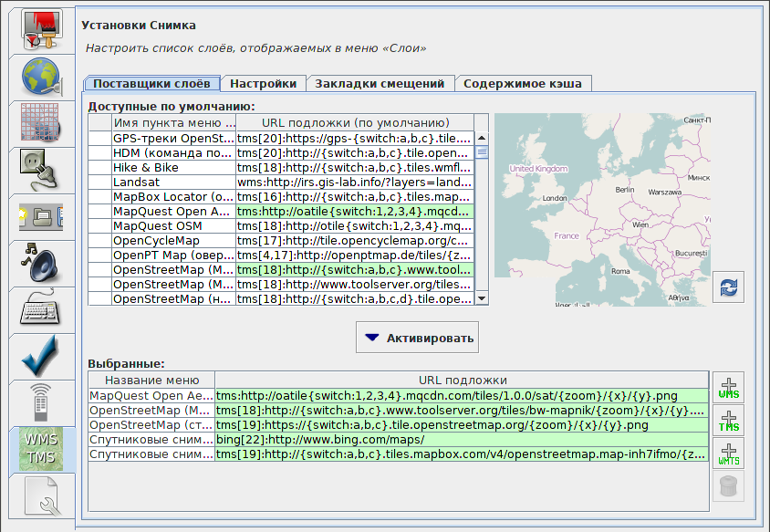This screenshot has width=770, height=532.
Task: Open the remote control icon
Action: pyautogui.click(x=42, y=402)
